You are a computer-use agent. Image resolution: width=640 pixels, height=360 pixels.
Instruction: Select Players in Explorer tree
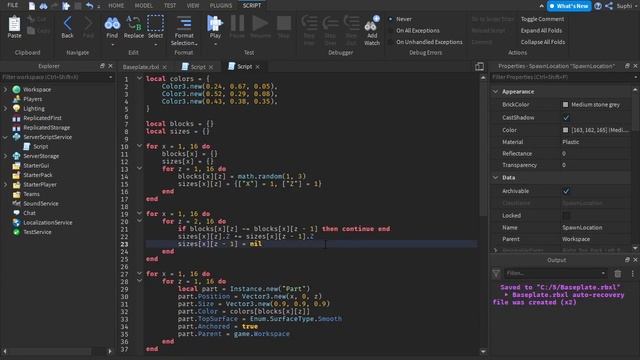pyautogui.click(x=32, y=99)
